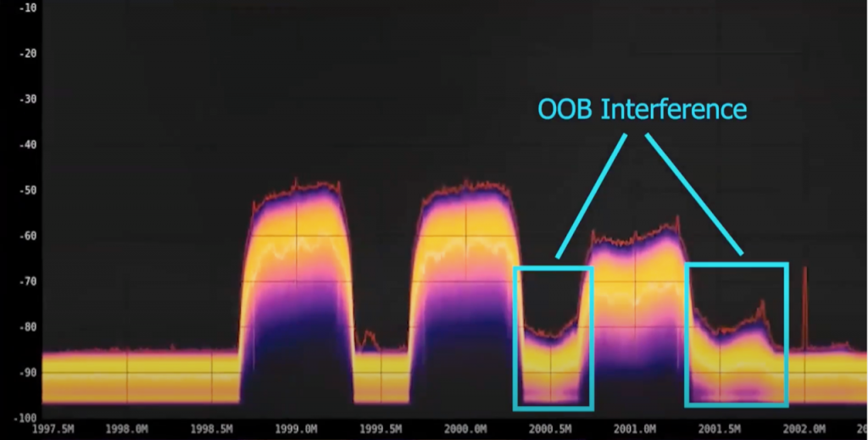Select the left cyan interference box
868x440 pixels.
[554, 337]
